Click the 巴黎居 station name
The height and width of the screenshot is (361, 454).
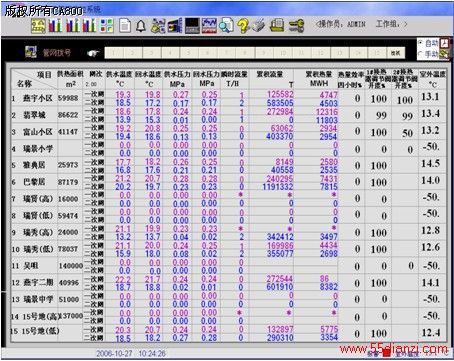34,182
